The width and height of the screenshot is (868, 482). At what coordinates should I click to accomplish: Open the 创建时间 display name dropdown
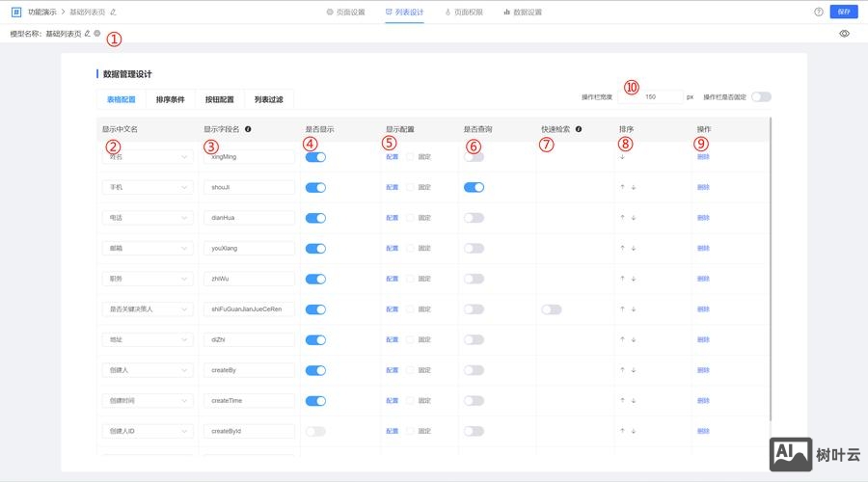(x=147, y=401)
